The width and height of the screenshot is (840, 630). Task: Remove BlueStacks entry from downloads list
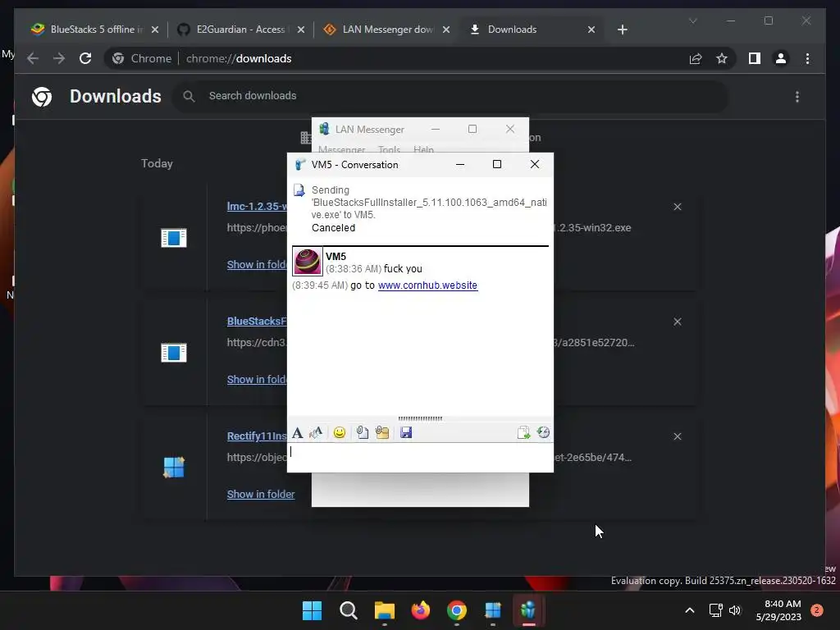point(677,322)
